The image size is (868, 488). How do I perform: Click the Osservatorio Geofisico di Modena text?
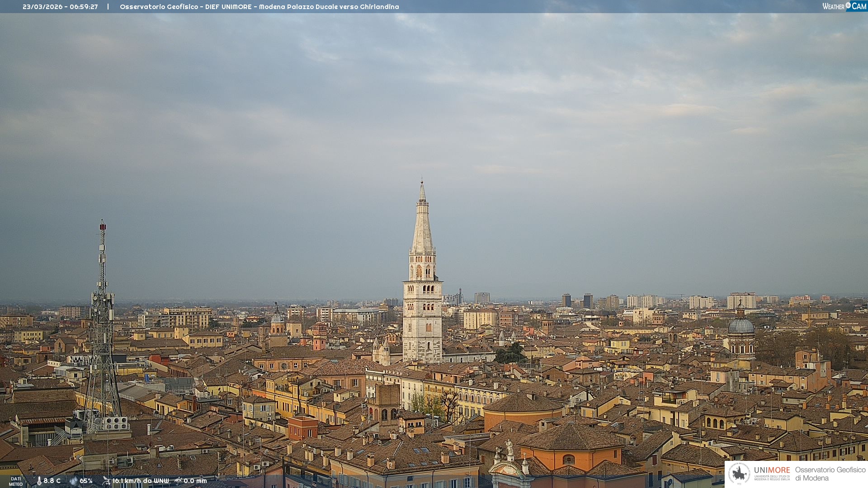pos(830,474)
